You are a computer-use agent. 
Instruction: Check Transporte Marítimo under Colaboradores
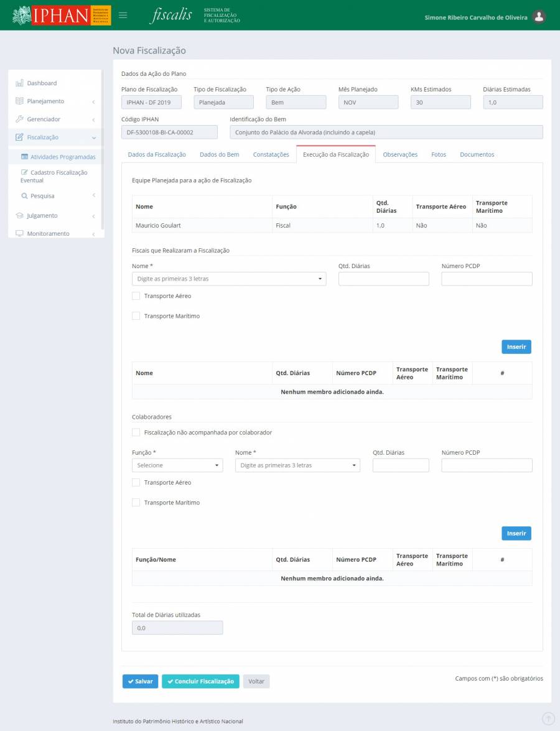(136, 503)
